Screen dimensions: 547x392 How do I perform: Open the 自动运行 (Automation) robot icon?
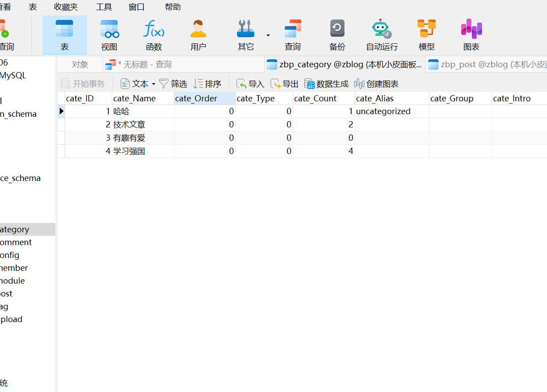pos(382,35)
